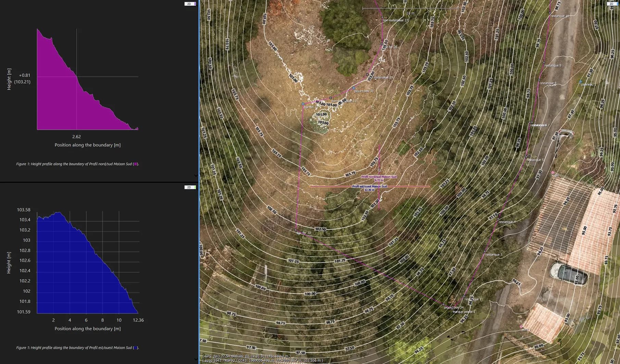The height and width of the screenshot is (364, 620).
Task: Expand the chevron under the blue profile
Action: (195, 359)
